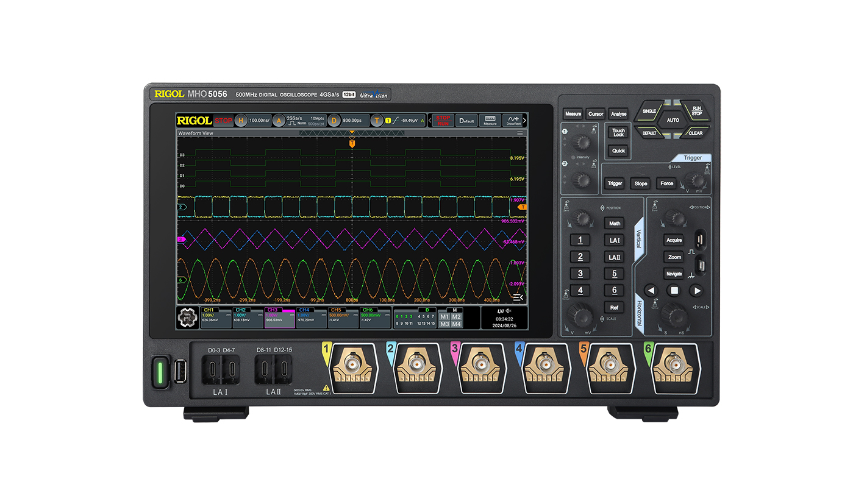Screen dimensions: 864x504
Task: Push the Acquire menu key
Action: (674, 240)
